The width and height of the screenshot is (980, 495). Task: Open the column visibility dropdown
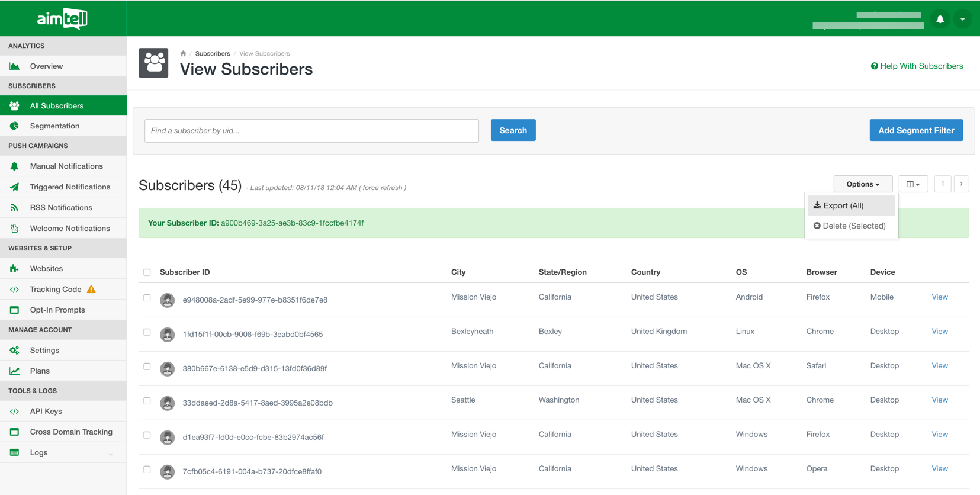[x=913, y=184]
